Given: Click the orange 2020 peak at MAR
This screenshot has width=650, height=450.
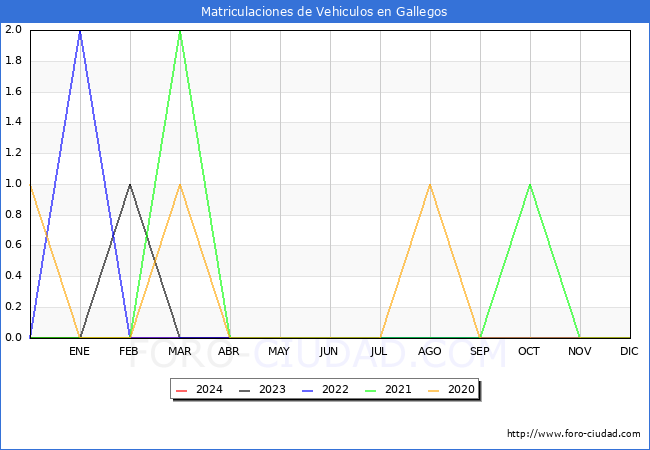Looking at the screenshot, I should point(180,185).
